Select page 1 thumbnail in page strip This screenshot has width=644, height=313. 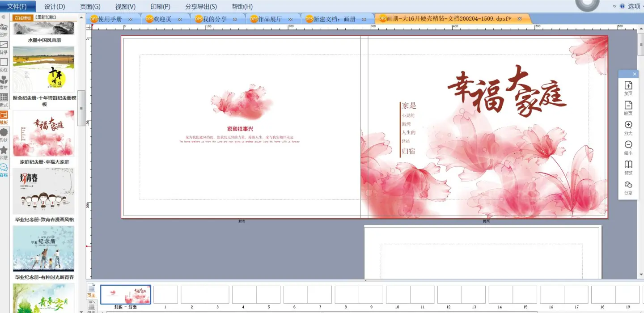tap(166, 295)
